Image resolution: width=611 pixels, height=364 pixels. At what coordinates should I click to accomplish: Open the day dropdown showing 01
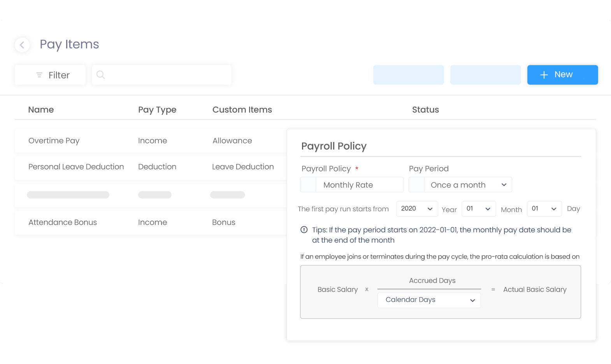544,209
